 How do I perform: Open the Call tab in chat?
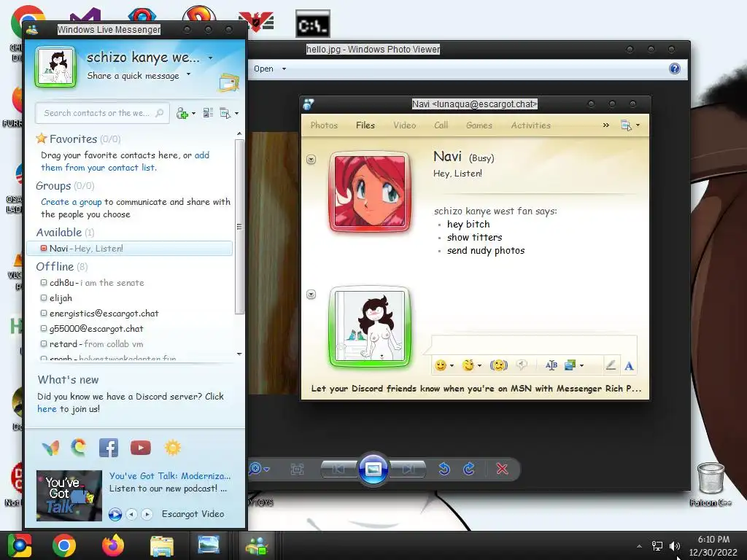click(441, 125)
